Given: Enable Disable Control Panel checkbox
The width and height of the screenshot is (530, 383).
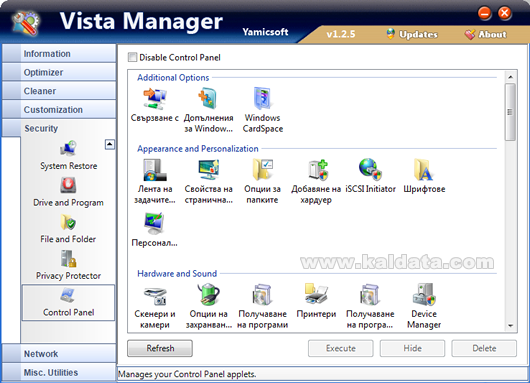Looking at the screenshot, I should [132, 57].
